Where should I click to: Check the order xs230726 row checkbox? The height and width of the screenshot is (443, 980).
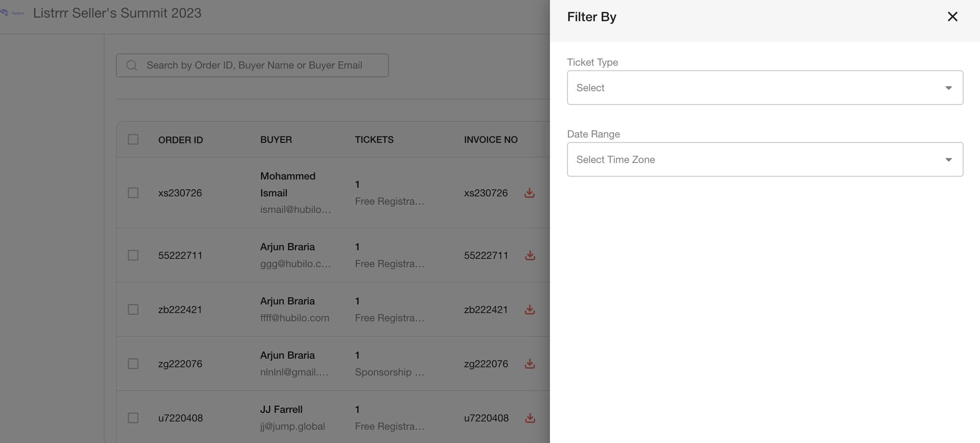click(133, 193)
